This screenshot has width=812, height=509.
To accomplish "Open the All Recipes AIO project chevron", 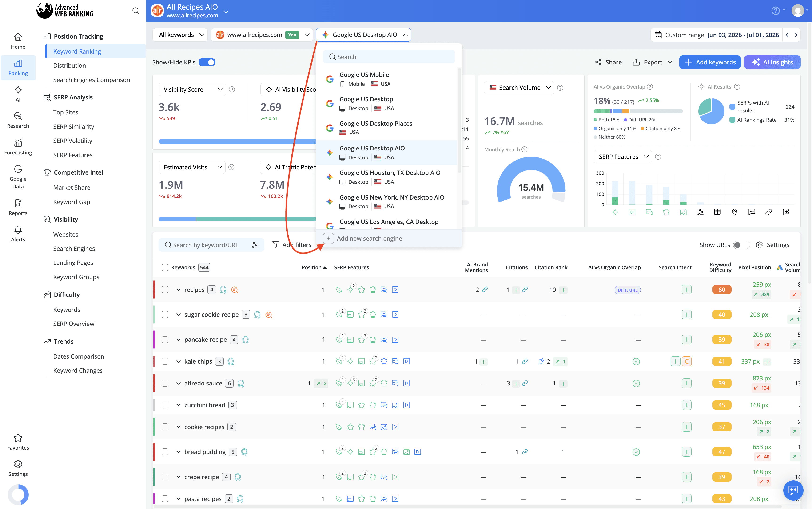I will coord(226,12).
